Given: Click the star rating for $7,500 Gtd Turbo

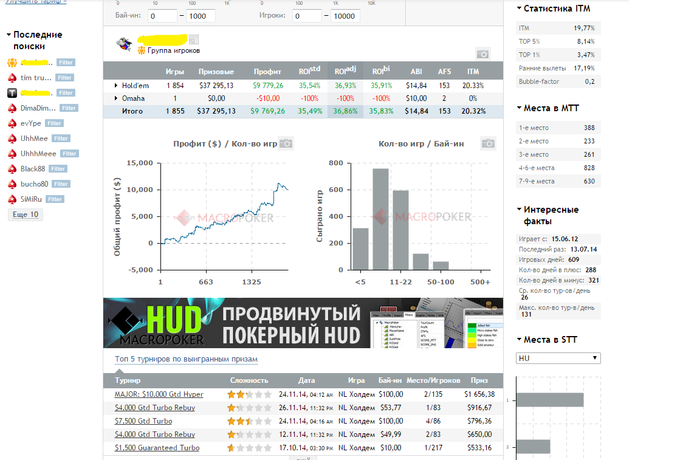Looking at the screenshot, I should (249, 421).
